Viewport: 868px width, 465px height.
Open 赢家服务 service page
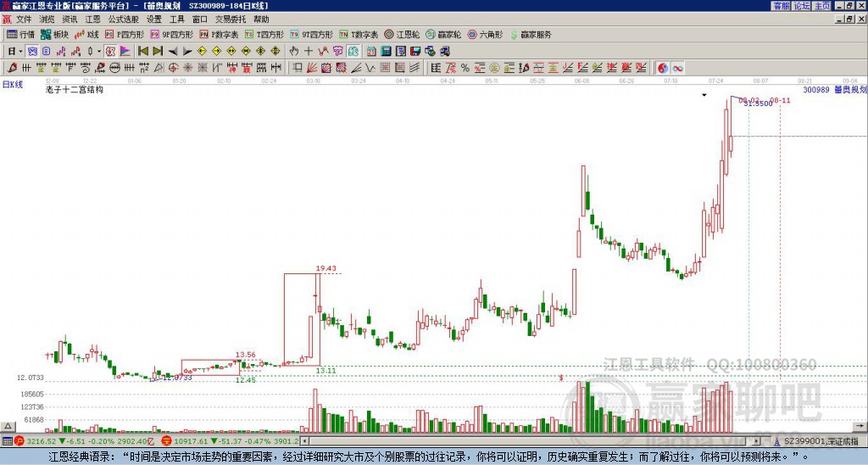point(531,34)
